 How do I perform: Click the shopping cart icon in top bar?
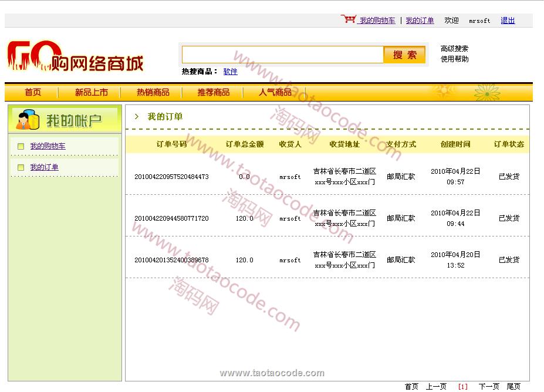click(x=348, y=19)
